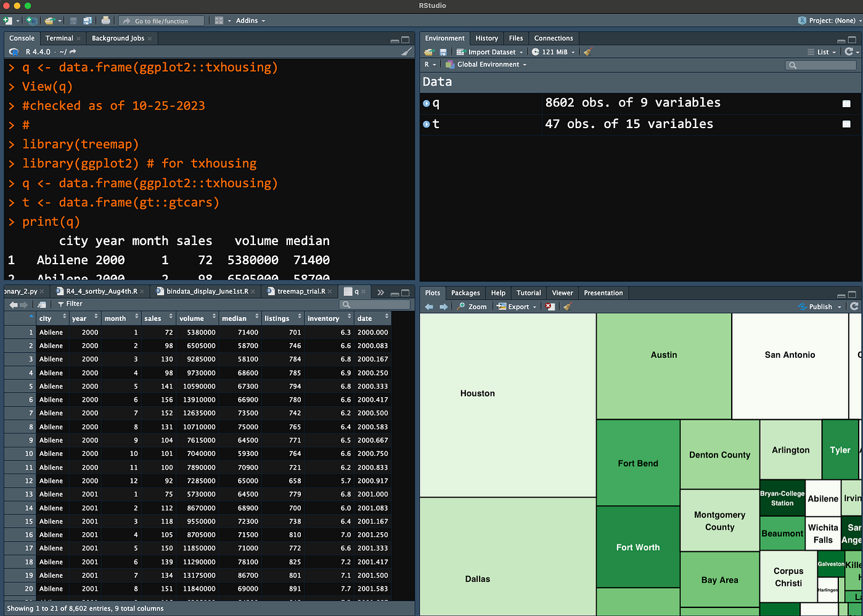Open the History tab
The height and width of the screenshot is (616, 863).
(486, 38)
